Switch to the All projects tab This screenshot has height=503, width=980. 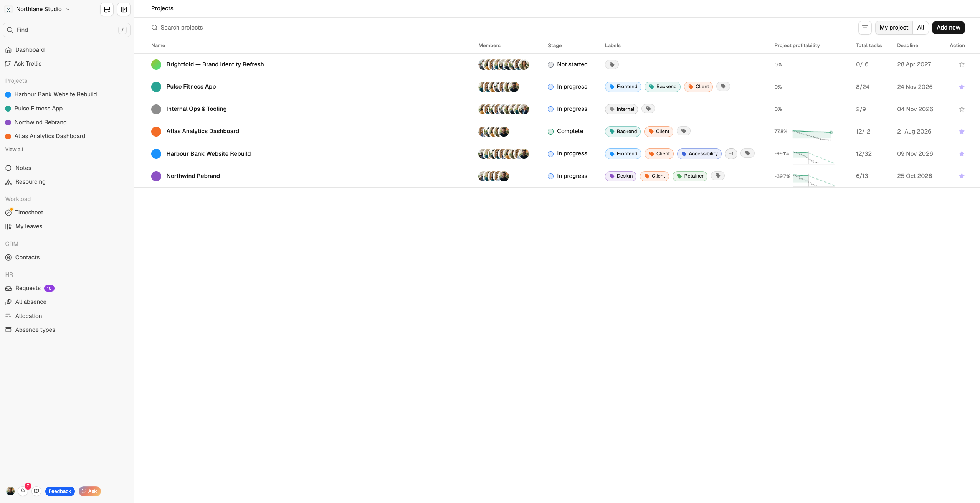(920, 28)
